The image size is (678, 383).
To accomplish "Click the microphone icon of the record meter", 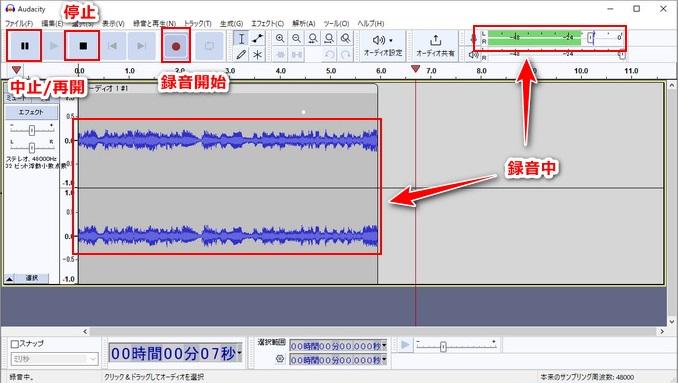I will click(473, 38).
